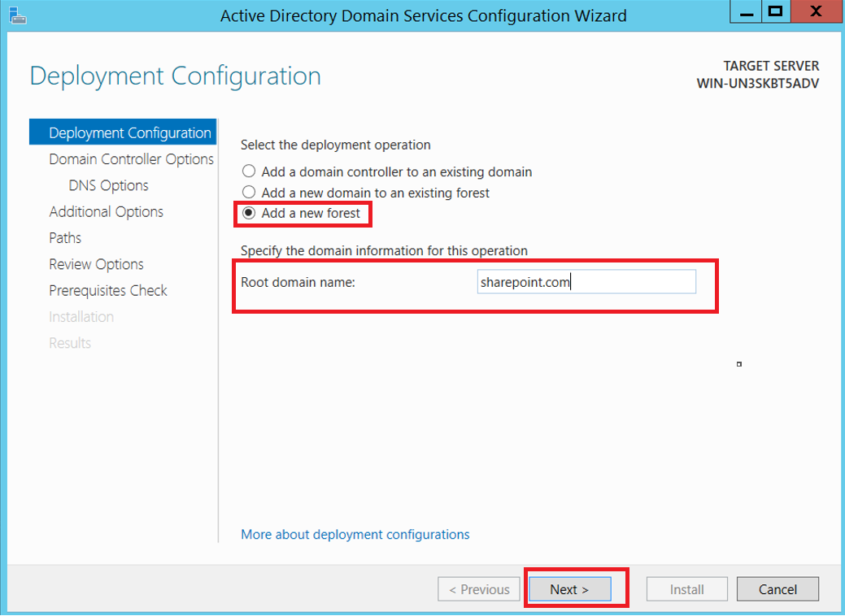Open the Paths step
Image resolution: width=845 pixels, height=616 pixels.
[x=65, y=238]
